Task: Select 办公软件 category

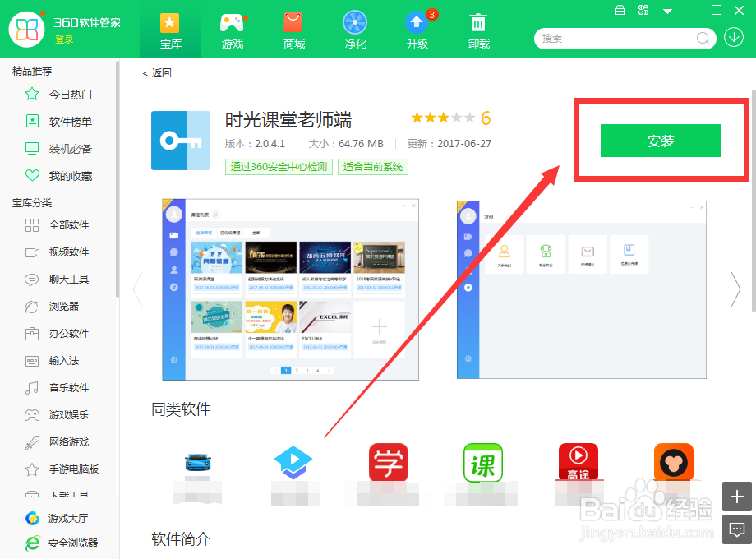Action: (x=57, y=333)
